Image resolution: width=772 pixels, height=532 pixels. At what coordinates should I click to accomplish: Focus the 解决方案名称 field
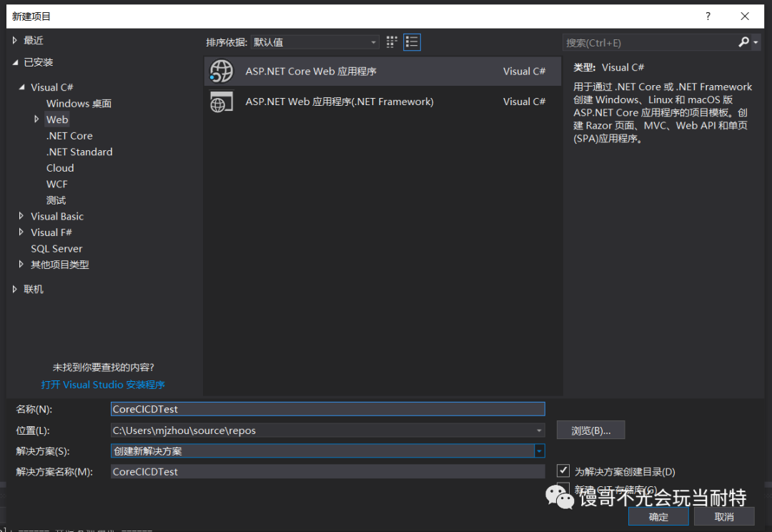click(x=328, y=471)
